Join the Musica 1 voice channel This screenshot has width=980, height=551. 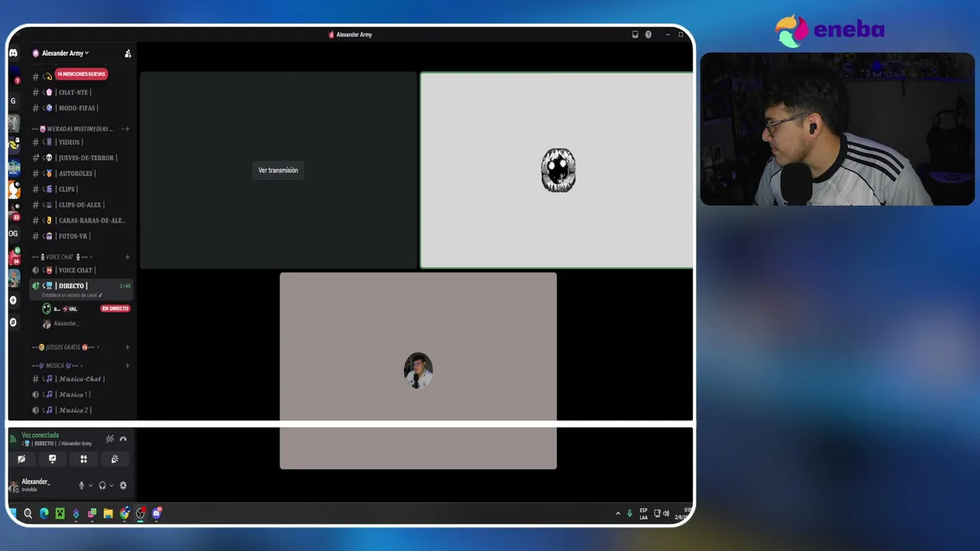(82, 395)
